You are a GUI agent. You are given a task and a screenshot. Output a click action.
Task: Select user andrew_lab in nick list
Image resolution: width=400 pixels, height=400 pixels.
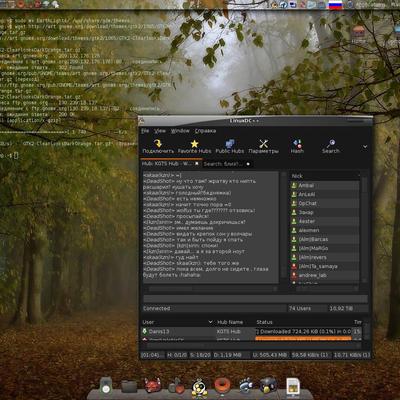324,275
